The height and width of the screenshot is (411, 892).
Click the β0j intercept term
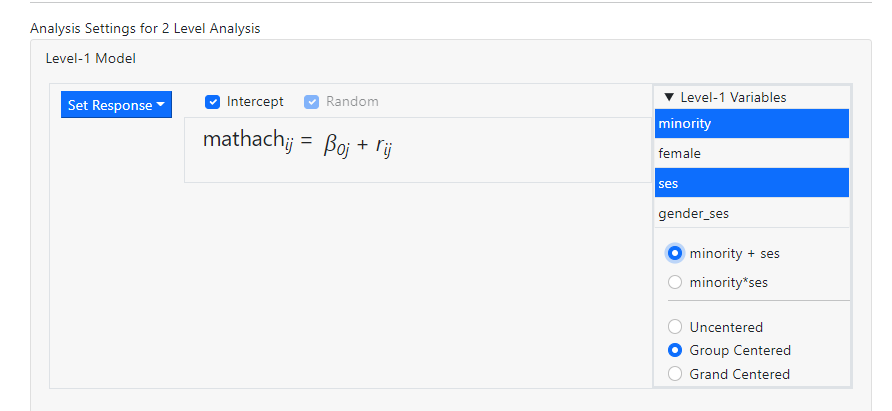335,146
